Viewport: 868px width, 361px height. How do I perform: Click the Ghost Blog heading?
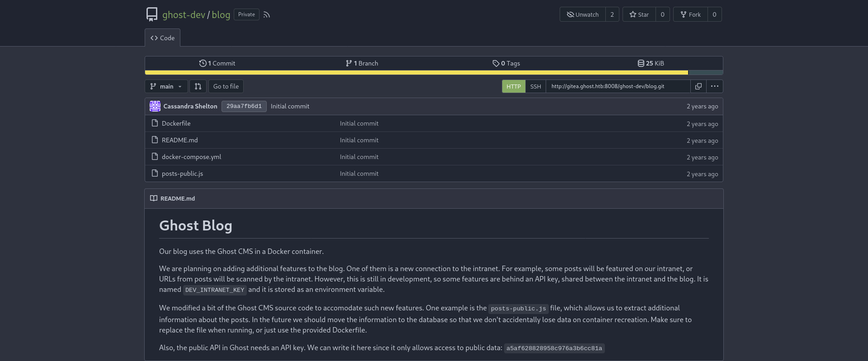[196, 225]
